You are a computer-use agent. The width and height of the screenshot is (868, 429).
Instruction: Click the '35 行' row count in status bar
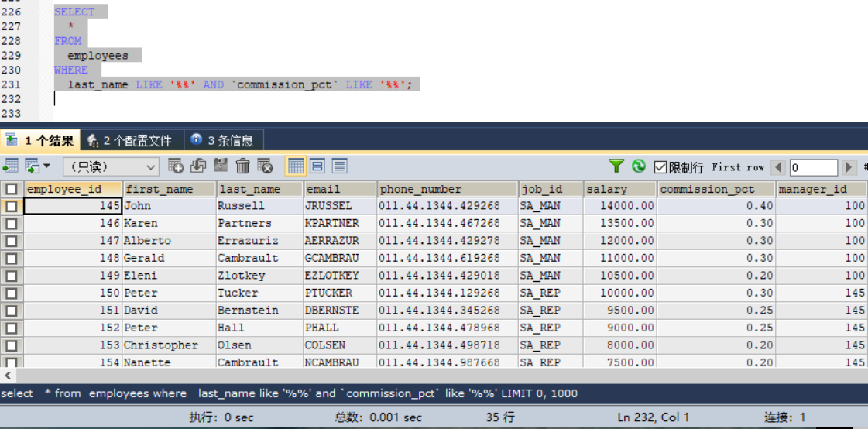click(x=500, y=417)
